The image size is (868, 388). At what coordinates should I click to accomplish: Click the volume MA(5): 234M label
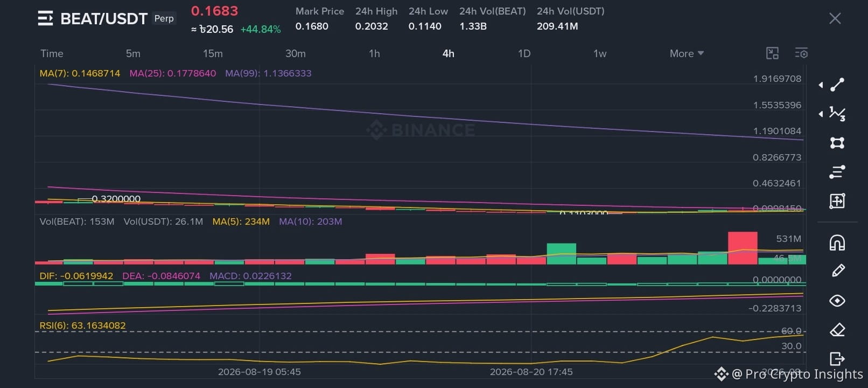pyautogui.click(x=241, y=221)
